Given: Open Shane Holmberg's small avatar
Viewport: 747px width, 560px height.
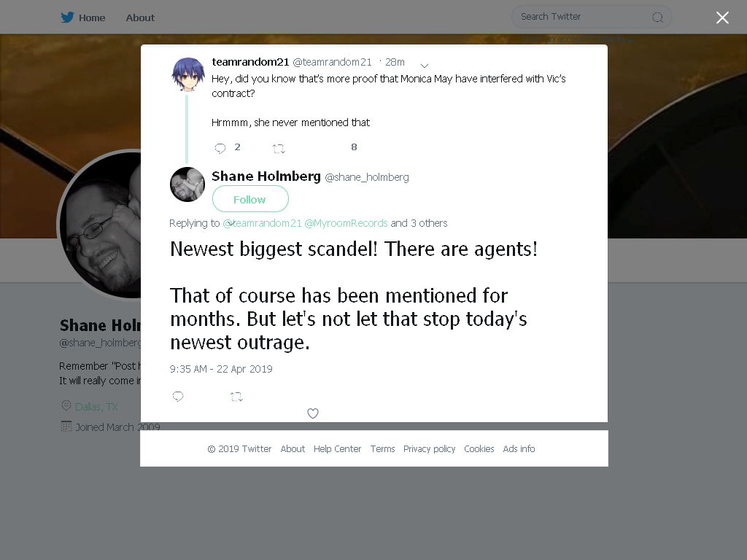Looking at the screenshot, I should click(187, 184).
